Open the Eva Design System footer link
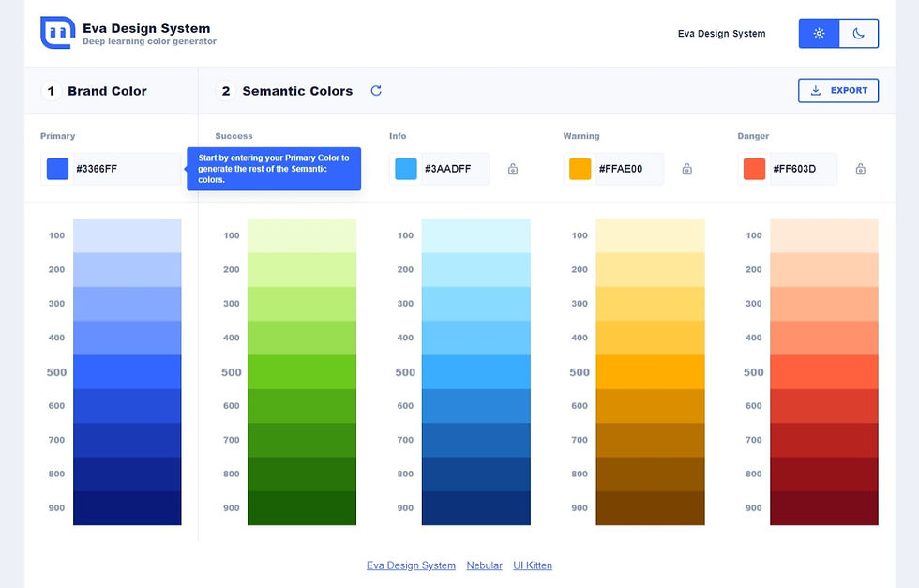Screen dimensions: 919x588 point(411,565)
